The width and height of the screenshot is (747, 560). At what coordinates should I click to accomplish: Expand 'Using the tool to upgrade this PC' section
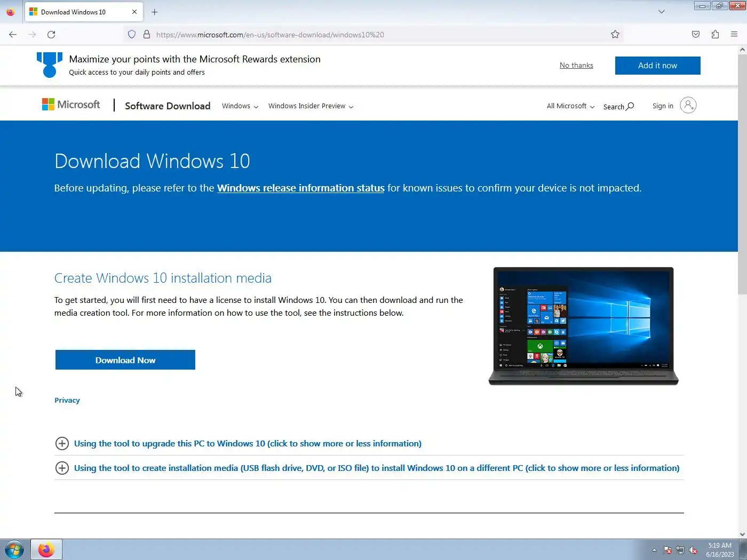(238, 443)
